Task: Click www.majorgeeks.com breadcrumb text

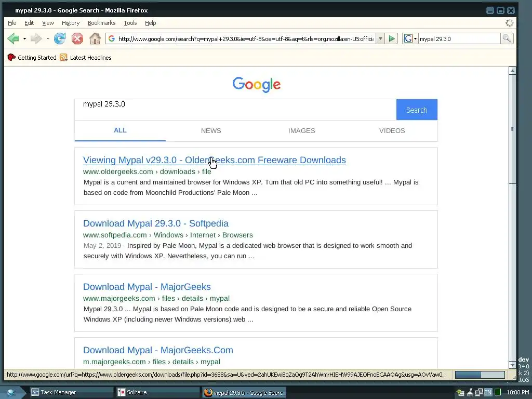Action: pos(119,298)
